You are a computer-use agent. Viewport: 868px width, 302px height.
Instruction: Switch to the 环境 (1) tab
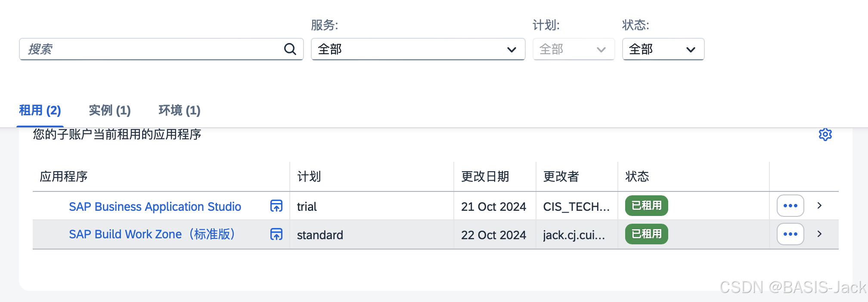(180, 111)
